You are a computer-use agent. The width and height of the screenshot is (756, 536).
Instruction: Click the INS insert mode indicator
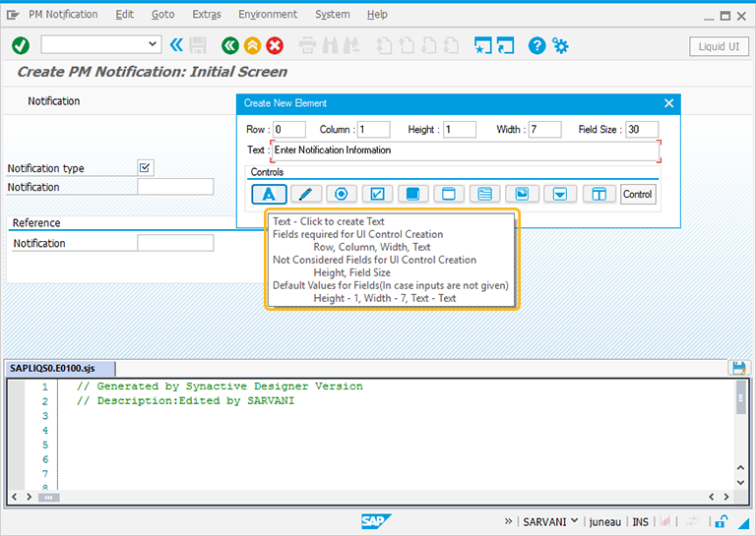[x=640, y=521]
